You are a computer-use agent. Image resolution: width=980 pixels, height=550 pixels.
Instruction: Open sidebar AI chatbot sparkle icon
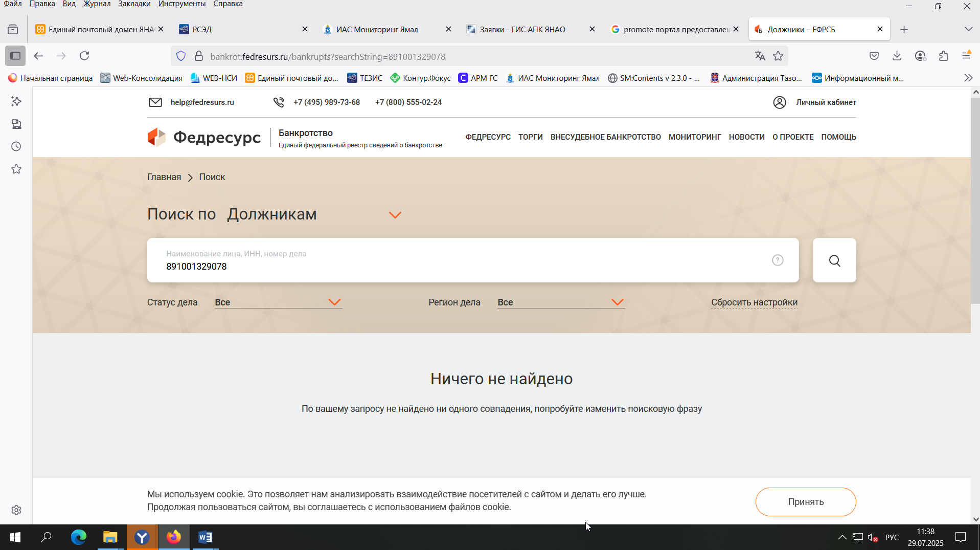[16, 101]
